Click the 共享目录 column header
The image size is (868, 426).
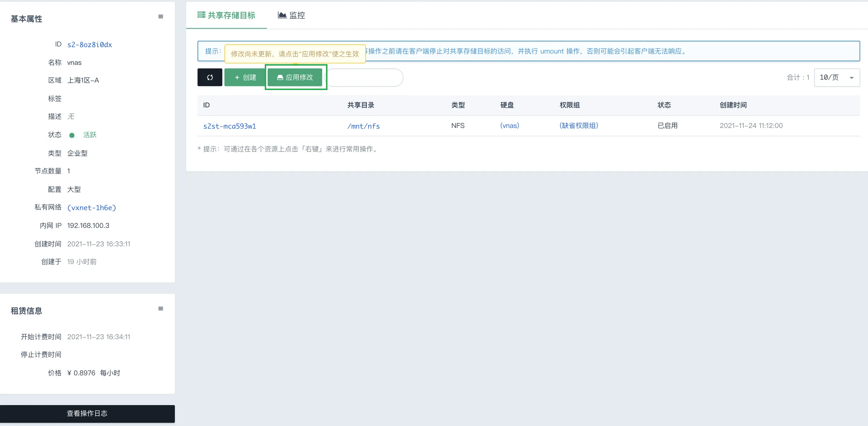[x=361, y=105]
